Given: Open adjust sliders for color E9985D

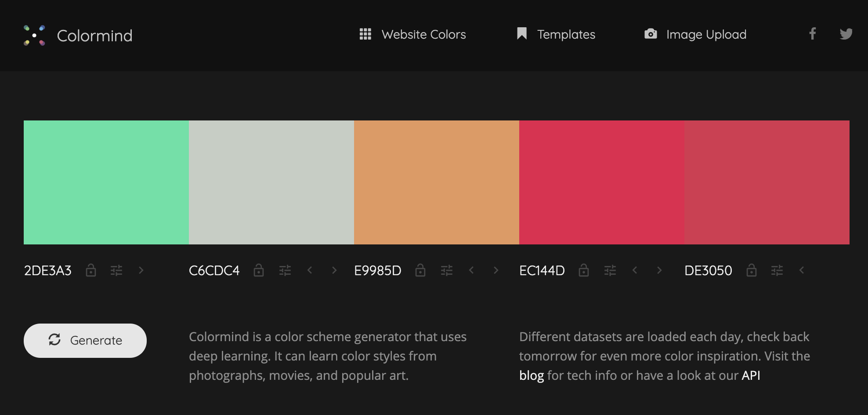Looking at the screenshot, I should click(447, 270).
